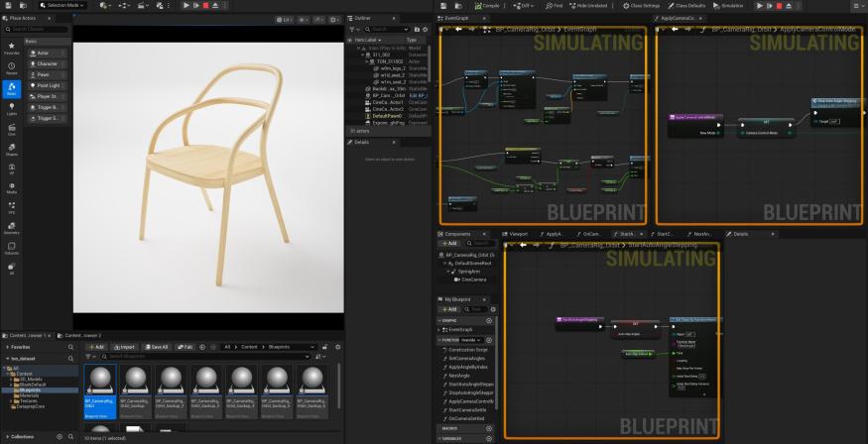Click the Import button in Content Browser
This screenshot has height=444, width=868.
click(x=124, y=347)
